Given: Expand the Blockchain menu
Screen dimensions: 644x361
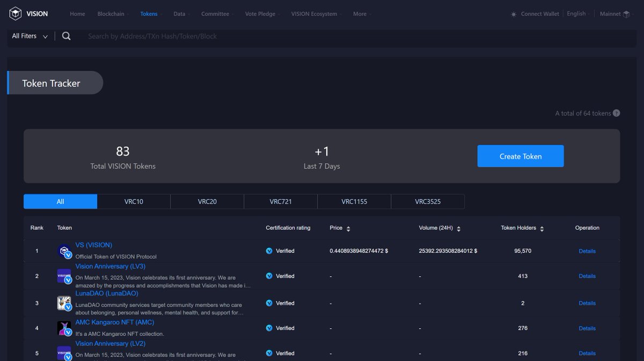Looking at the screenshot, I should 113,14.
